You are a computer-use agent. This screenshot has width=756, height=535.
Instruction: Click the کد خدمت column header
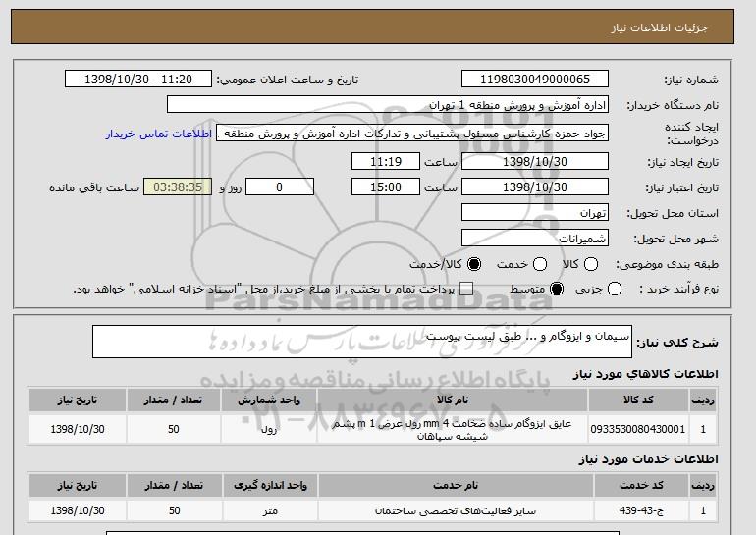pyautogui.click(x=641, y=485)
